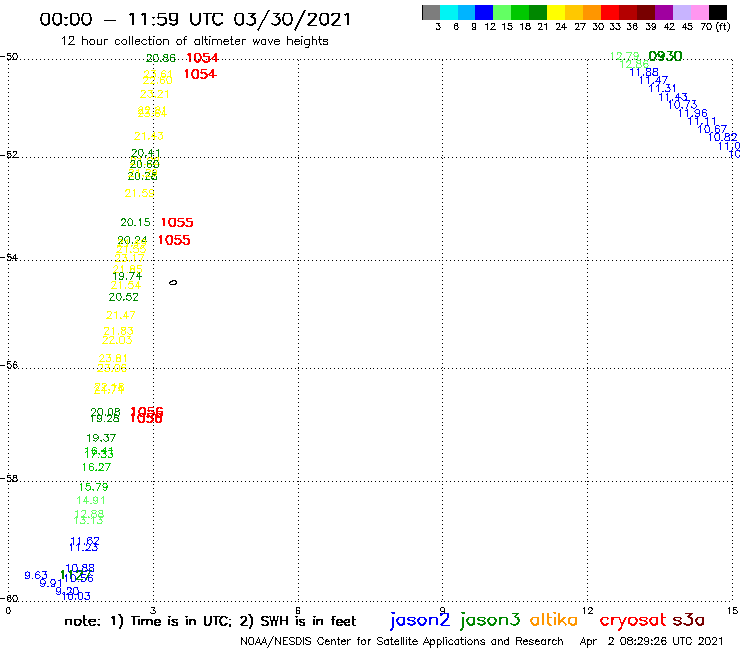Select the cyan color scale swatch
Viewport: 740px width, 650px height.
449,12
